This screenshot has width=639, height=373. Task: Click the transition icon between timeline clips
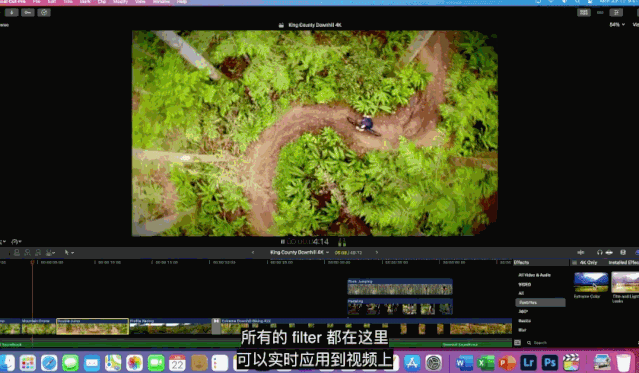pos(216,327)
